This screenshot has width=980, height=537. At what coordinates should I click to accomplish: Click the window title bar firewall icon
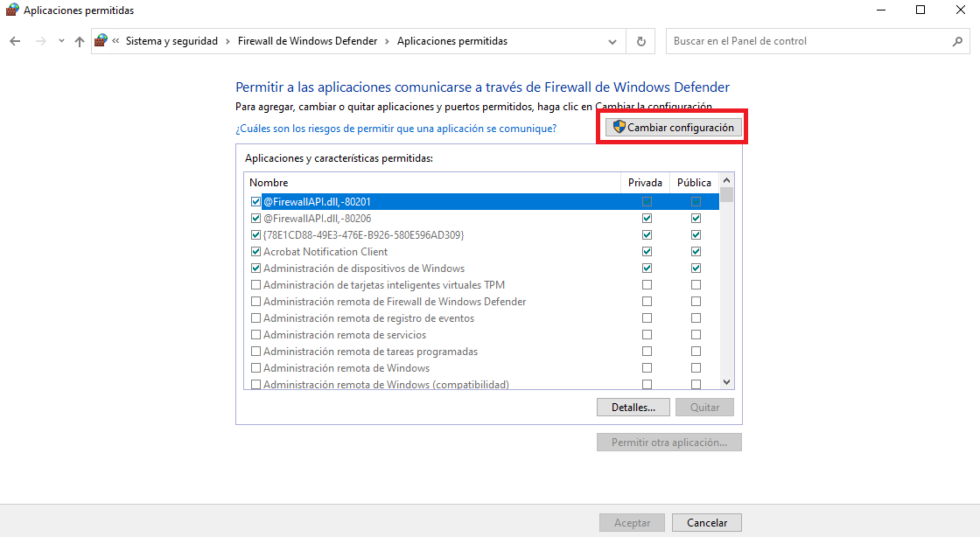pyautogui.click(x=12, y=10)
